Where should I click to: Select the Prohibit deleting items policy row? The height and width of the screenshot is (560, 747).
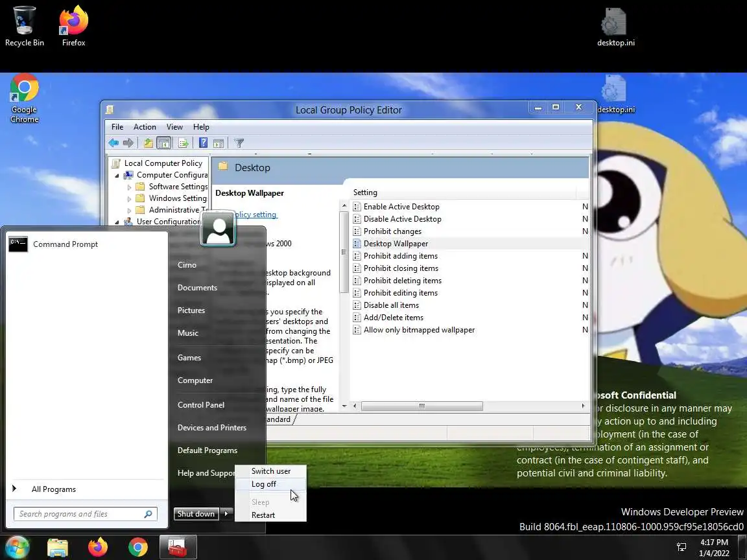tap(469, 281)
